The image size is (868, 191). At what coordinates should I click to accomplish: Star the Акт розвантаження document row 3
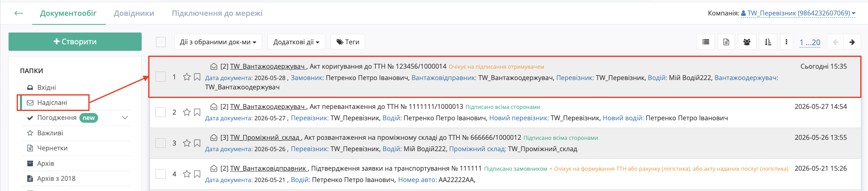187,143
